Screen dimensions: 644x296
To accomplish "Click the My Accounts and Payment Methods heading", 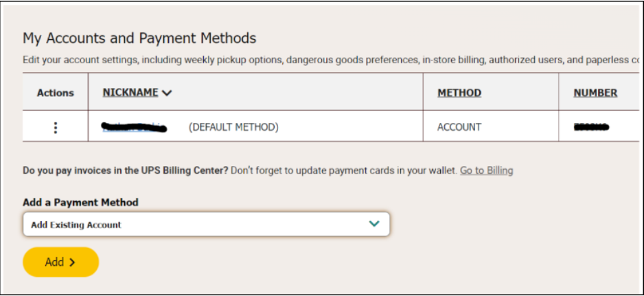I will point(139,38).
